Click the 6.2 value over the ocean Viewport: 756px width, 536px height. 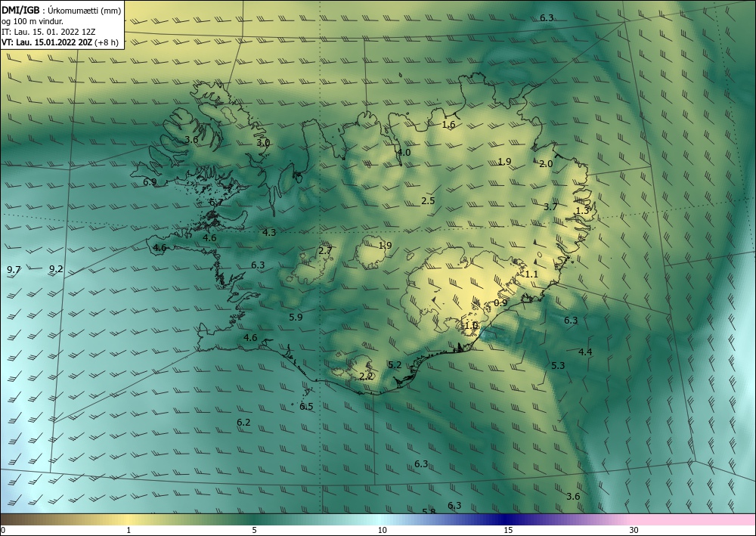click(x=243, y=423)
